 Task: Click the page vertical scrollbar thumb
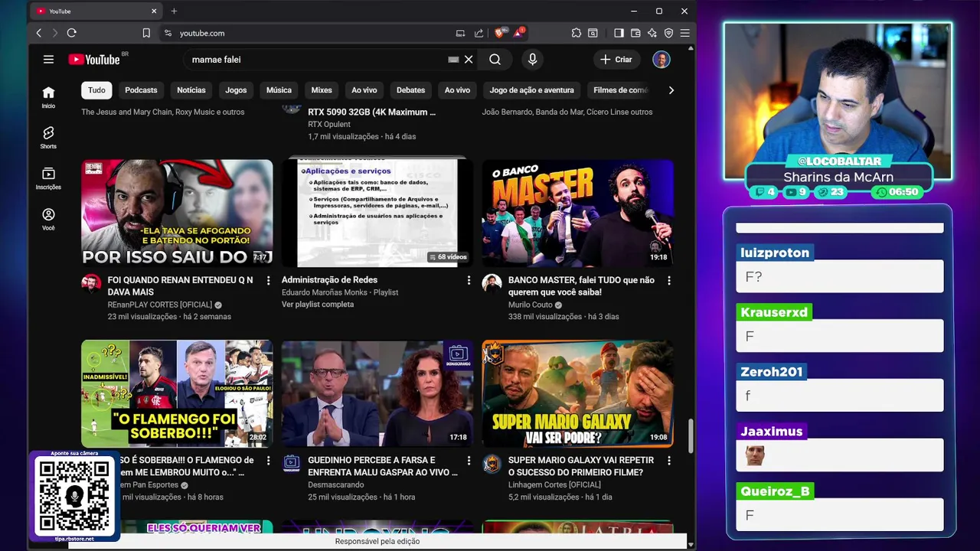[x=691, y=435]
